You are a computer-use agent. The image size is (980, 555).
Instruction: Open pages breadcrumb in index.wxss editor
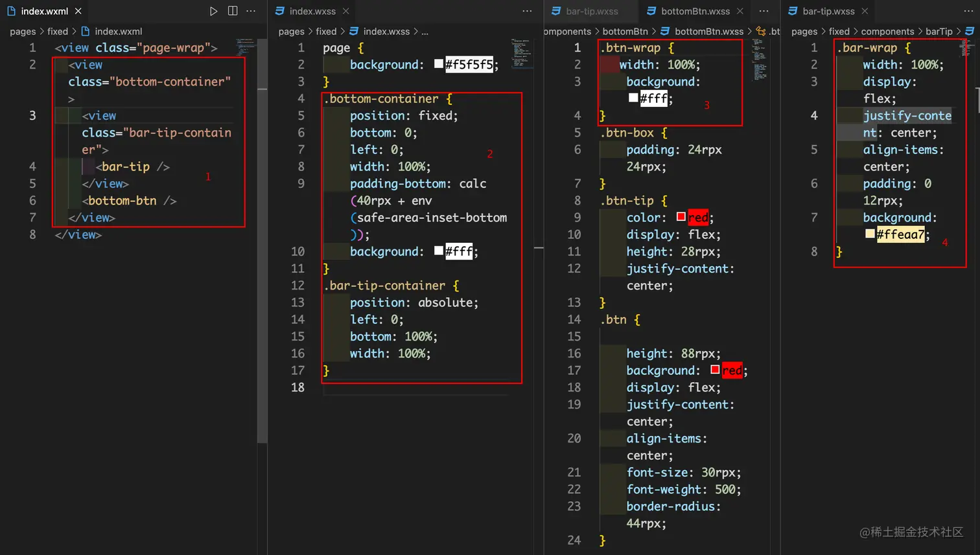291,31
